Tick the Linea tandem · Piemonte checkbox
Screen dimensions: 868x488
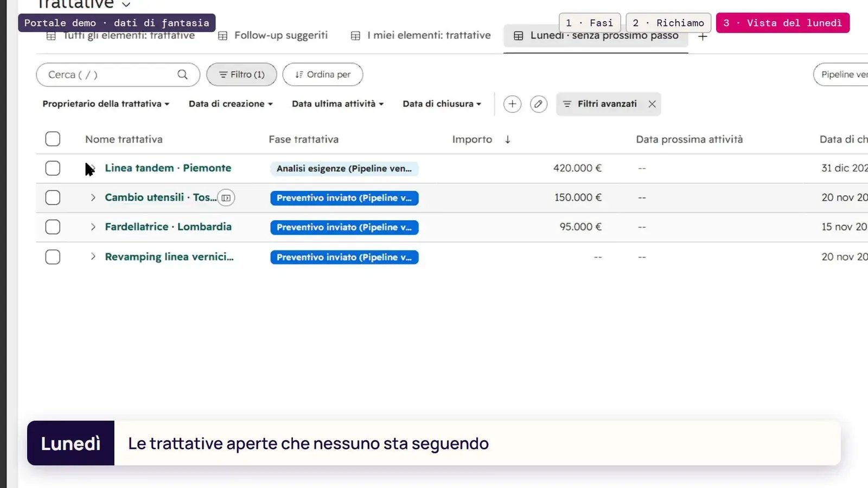[x=53, y=168]
